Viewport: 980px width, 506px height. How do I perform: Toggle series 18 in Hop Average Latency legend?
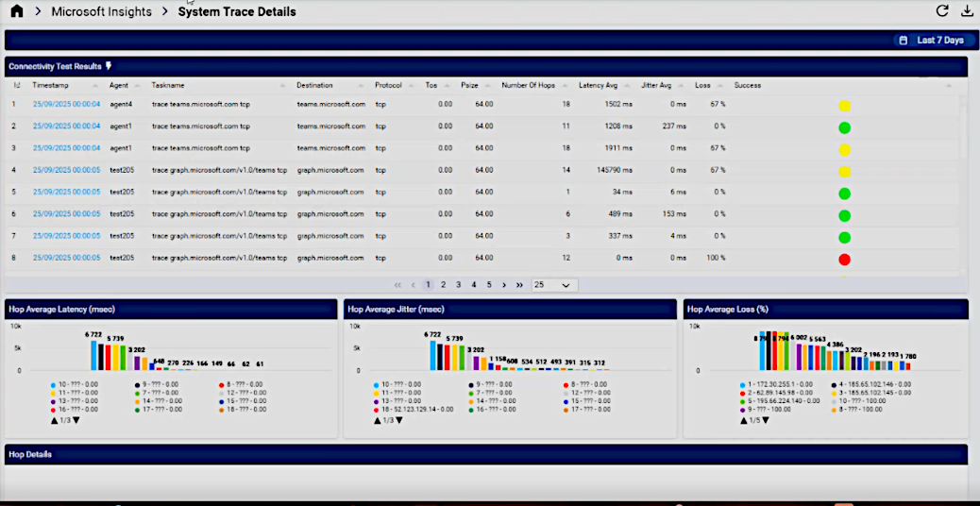243,409
